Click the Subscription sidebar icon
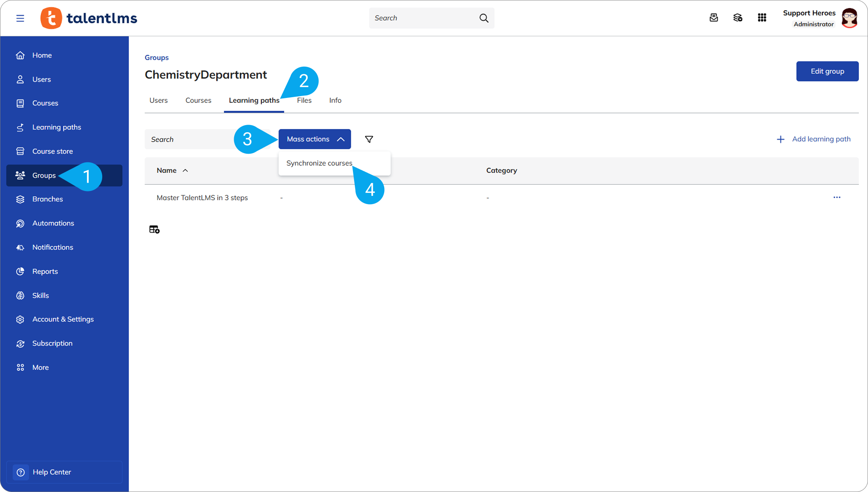 point(20,344)
